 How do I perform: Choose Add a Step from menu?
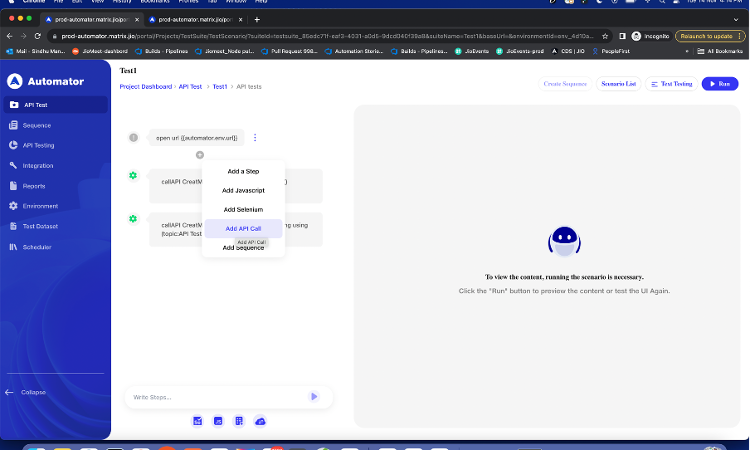(x=243, y=171)
